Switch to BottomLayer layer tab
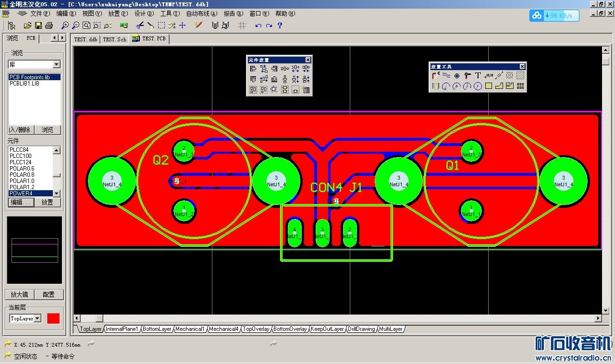615x364 pixels. tap(157, 329)
